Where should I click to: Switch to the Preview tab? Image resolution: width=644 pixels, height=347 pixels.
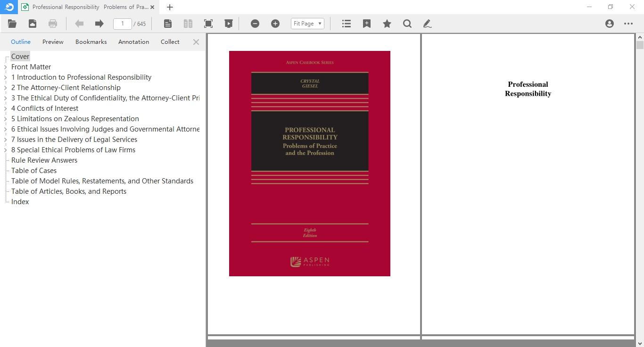[x=53, y=42]
